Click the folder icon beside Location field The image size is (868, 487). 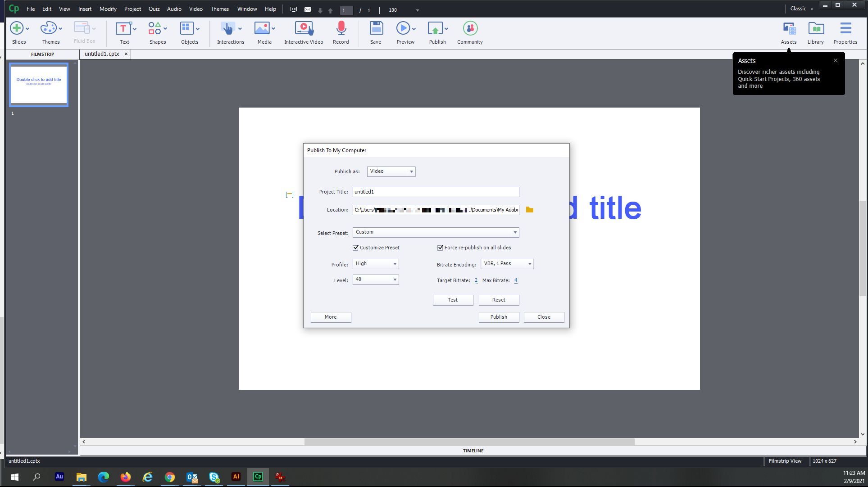point(529,210)
